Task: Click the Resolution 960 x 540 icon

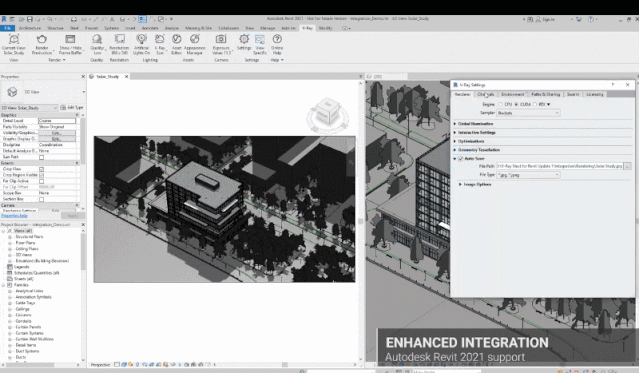Action: (119, 39)
